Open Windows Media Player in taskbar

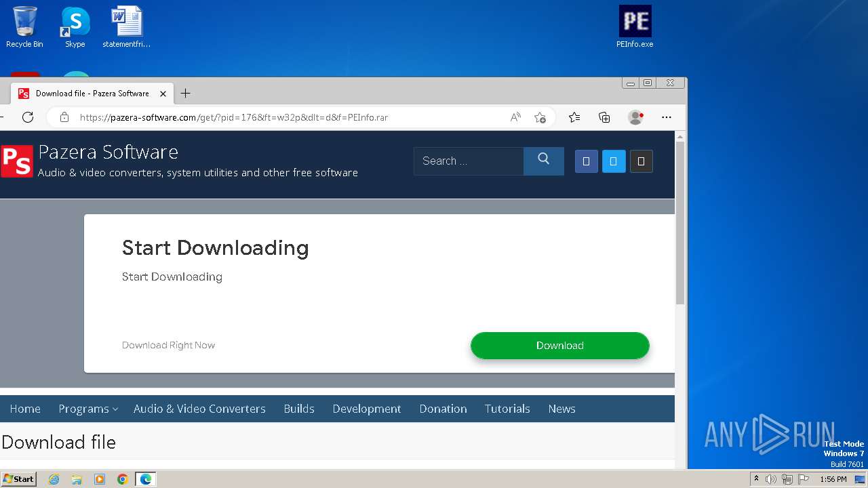pos(100,479)
